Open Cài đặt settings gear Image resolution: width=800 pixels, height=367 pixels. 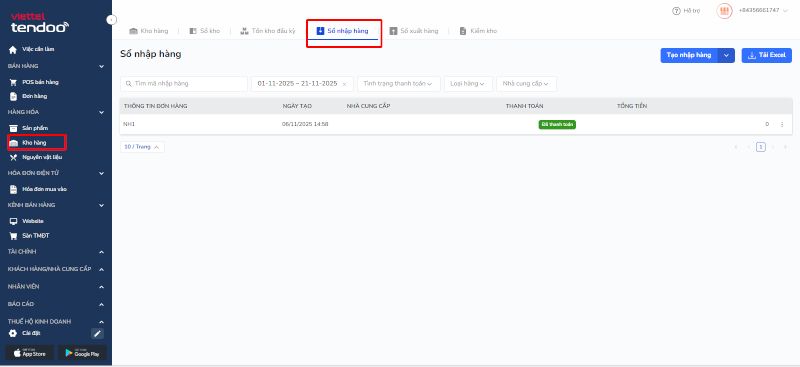tap(24, 333)
